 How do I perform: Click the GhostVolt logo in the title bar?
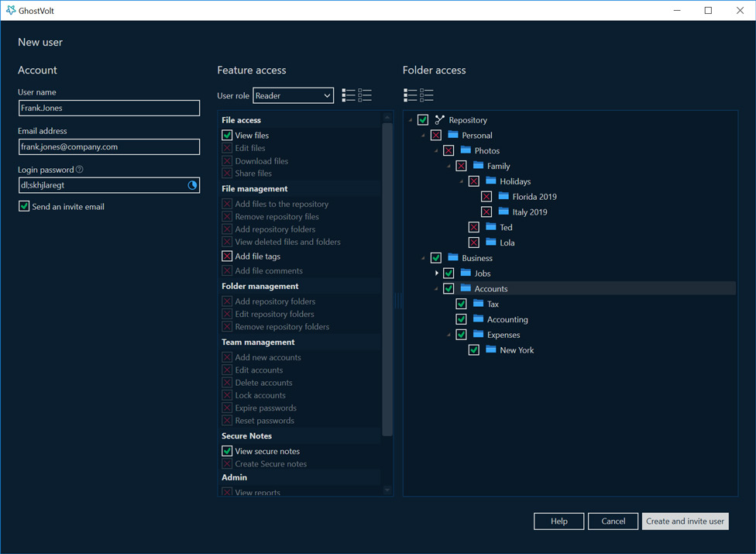coord(11,10)
